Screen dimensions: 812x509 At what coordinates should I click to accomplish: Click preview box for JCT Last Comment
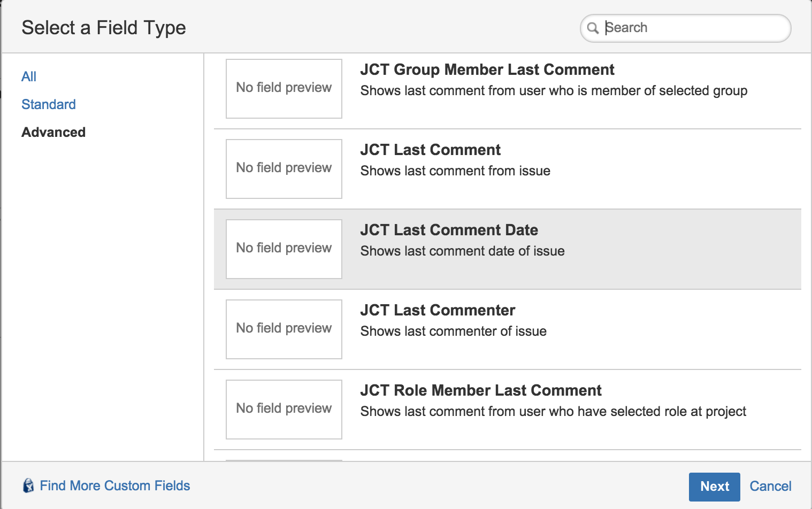point(284,169)
